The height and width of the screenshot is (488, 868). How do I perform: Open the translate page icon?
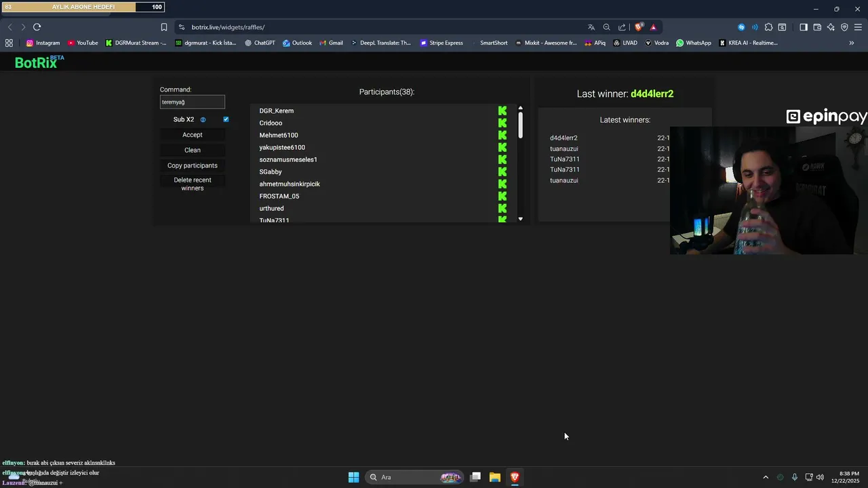[591, 27]
